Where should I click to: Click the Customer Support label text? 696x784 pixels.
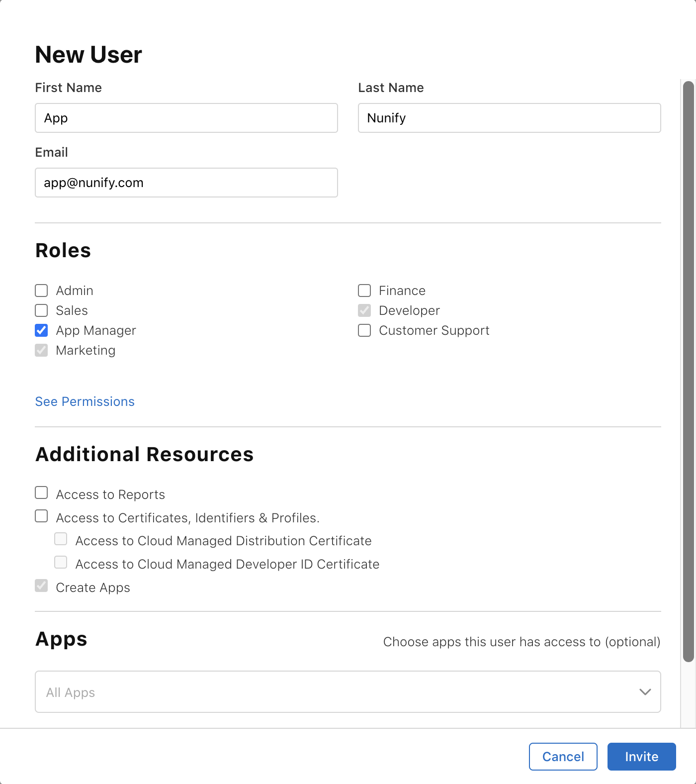(435, 330)
